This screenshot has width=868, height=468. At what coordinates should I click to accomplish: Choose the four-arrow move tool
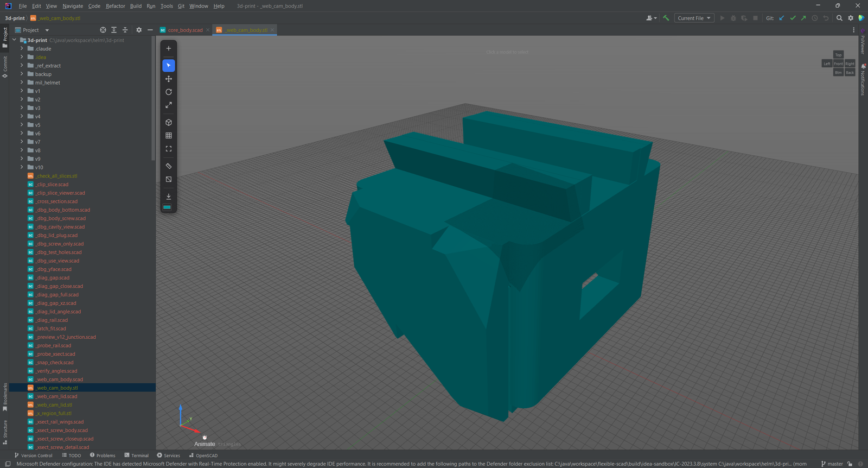click(x=169, y=79)
